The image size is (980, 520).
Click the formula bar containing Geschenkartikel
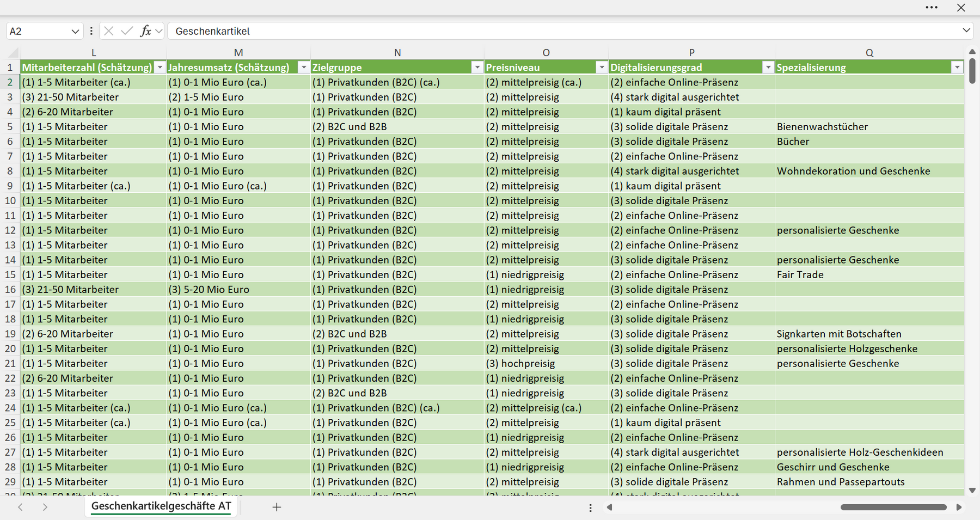(x=563, y=31)
